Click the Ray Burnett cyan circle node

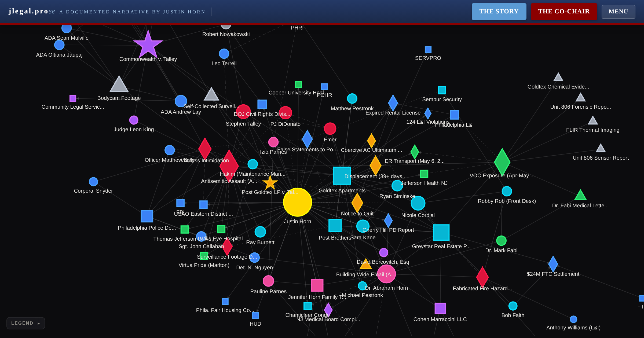pyautogui.click(x=260, y=232)
